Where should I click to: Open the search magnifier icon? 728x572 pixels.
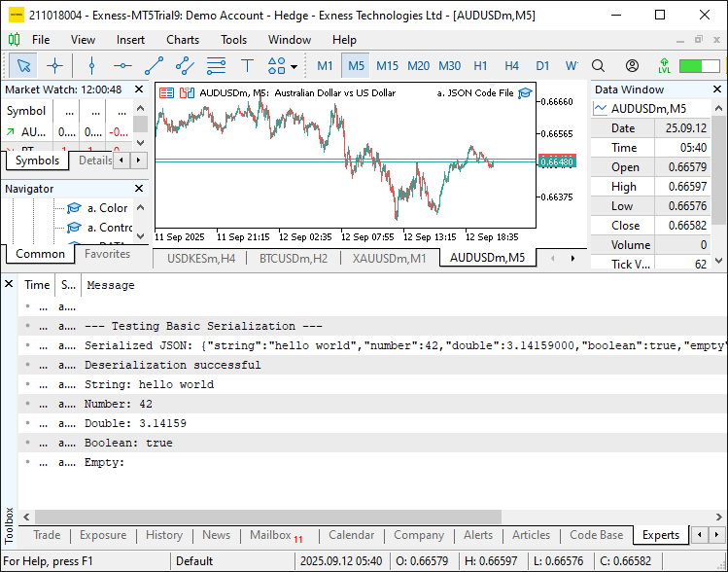coord(598,65)
